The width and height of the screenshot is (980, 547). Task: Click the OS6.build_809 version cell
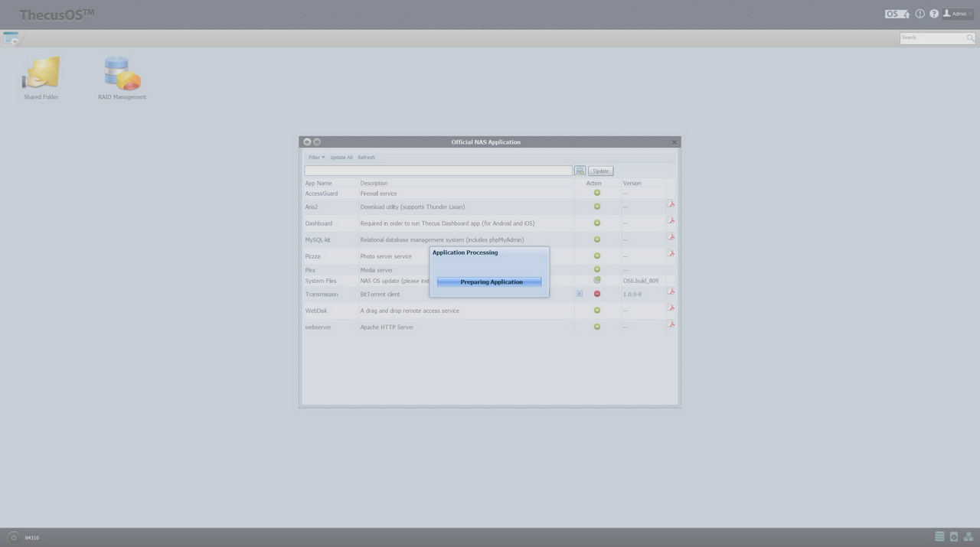[641, 281]
